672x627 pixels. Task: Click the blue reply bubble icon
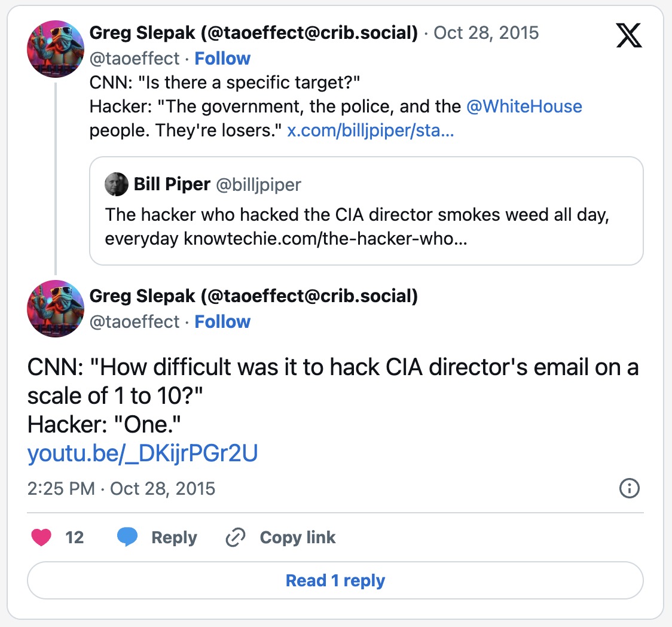pyautogui.click(x=127, y=537)
